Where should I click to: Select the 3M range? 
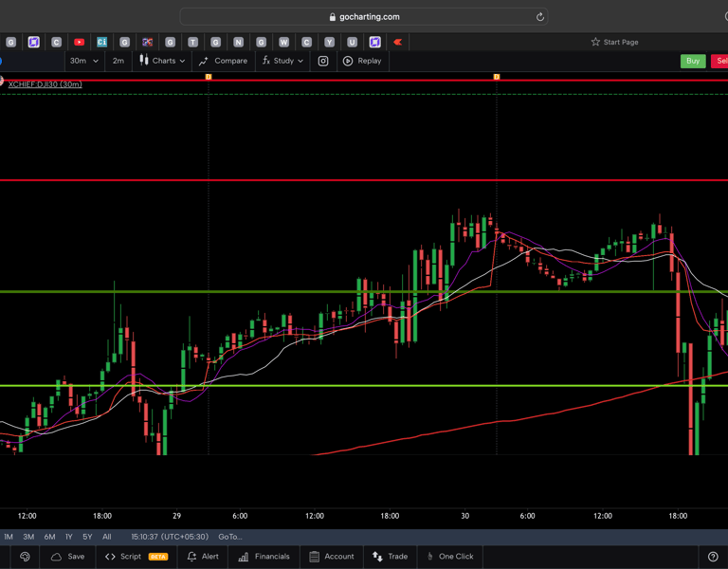coord(28,537)
